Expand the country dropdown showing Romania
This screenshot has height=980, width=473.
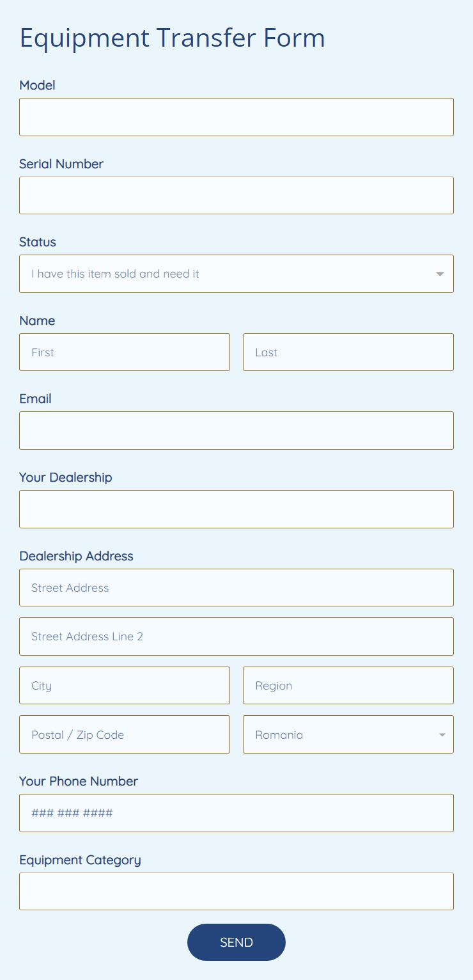coord(348,734)
